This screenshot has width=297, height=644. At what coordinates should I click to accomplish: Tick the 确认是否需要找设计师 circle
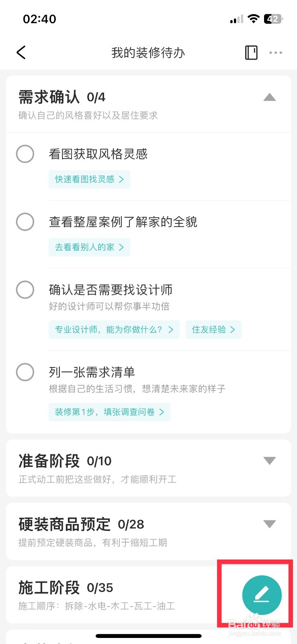point(25,290)
